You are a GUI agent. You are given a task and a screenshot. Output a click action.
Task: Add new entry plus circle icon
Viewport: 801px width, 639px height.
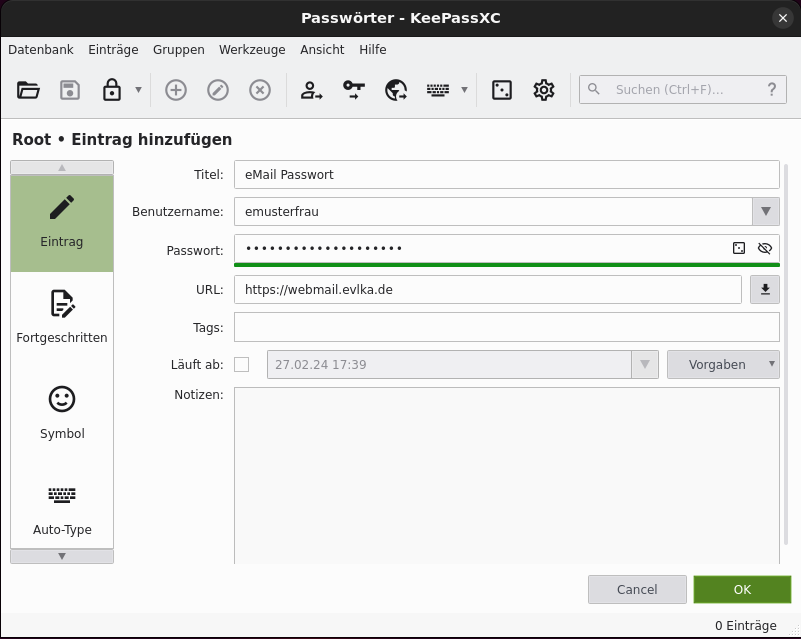[x=176, y=90]
